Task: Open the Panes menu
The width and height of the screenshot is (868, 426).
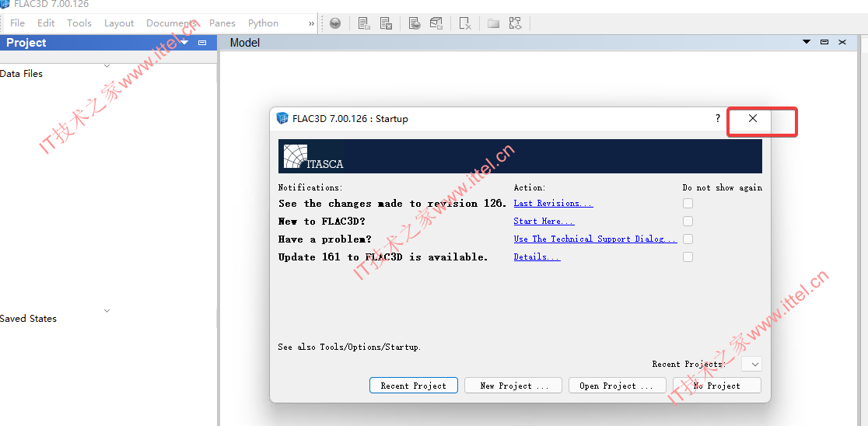Action: coord(222,23)
